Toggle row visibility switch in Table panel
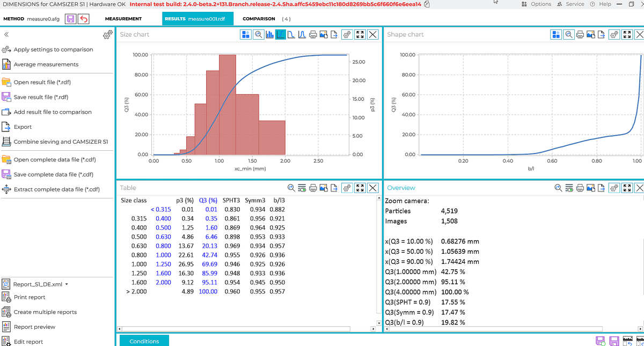 coord(302,188)
